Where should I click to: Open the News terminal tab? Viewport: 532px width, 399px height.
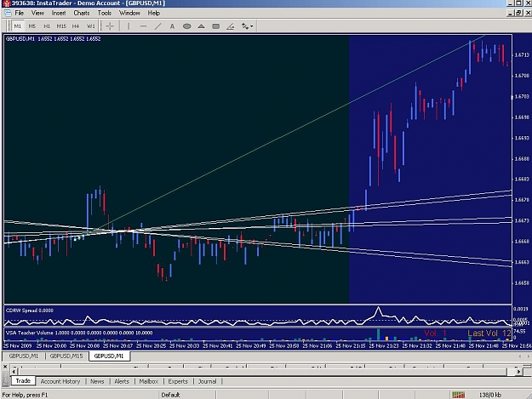tap(97, 381)
